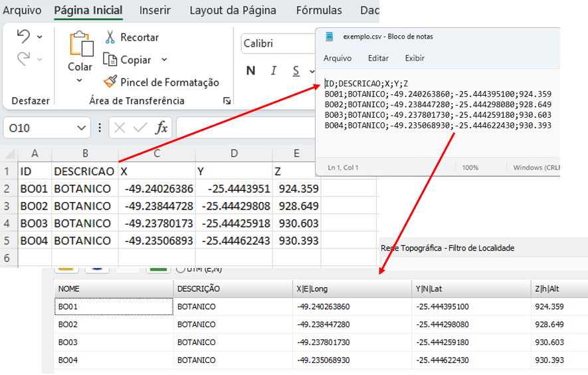Click the formula bar confirm checkmark icon
The width and height of the screenshot is (588, 375).
pos(140,128)
